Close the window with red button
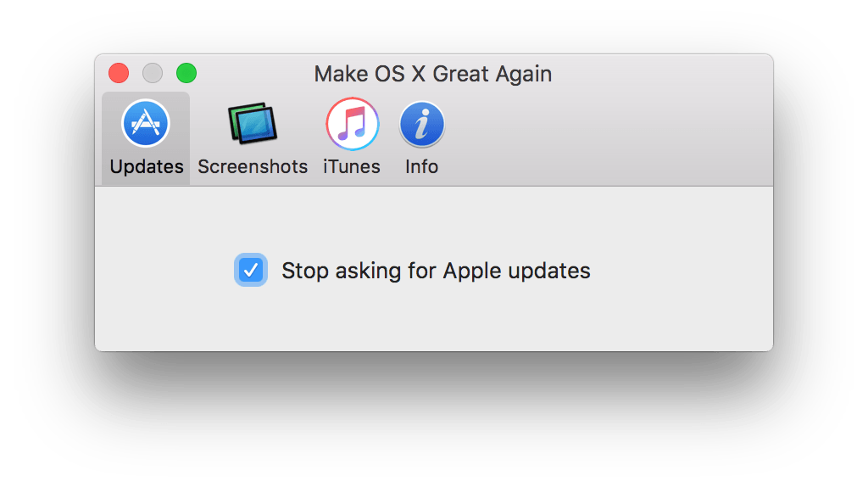868x487 pixels. (119, 73)
